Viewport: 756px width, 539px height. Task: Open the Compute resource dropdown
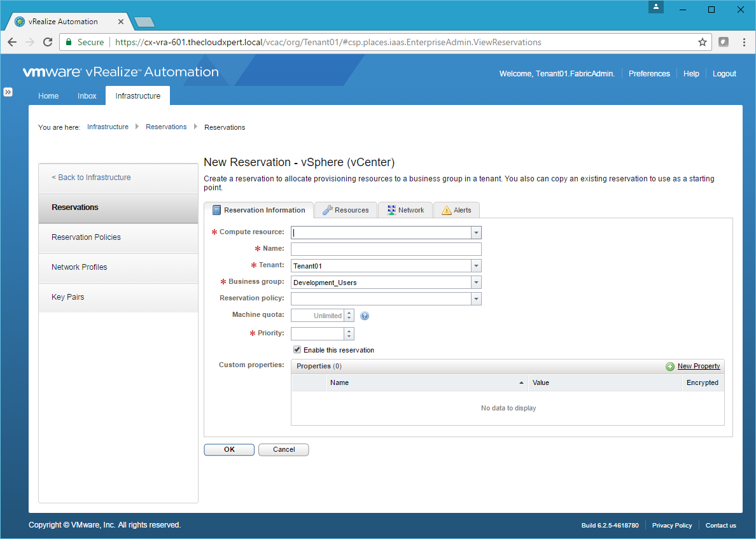pyautogui.click(x=476, y=233)
